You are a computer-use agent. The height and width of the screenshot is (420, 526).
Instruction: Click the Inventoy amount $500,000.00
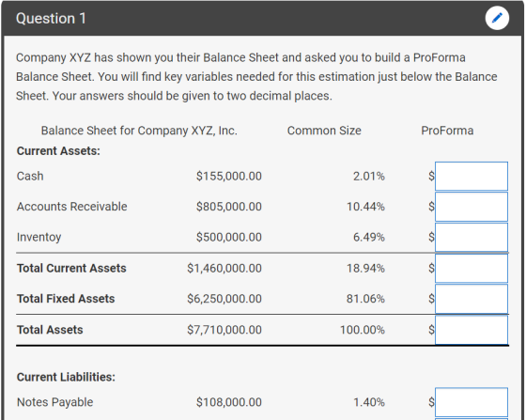(x=229, y=237)
